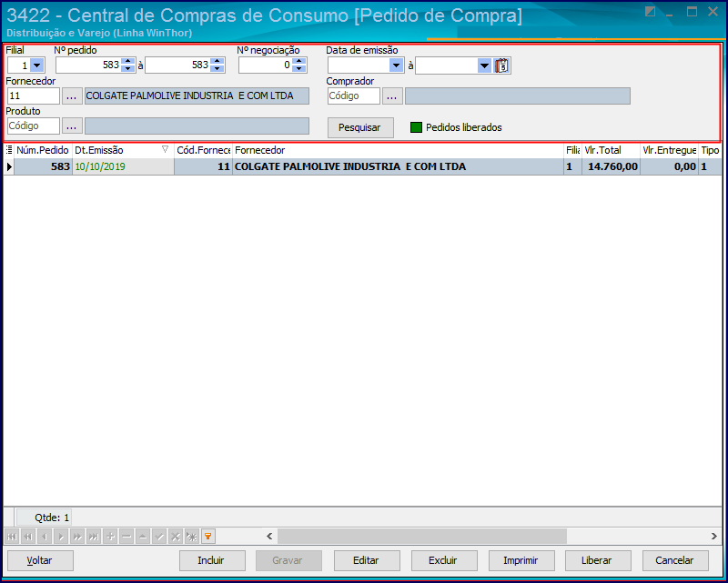The image size is (728, 583).
Task: Click the Nº negociação input field
Action: pyautogui.click(x=266, y=65)
